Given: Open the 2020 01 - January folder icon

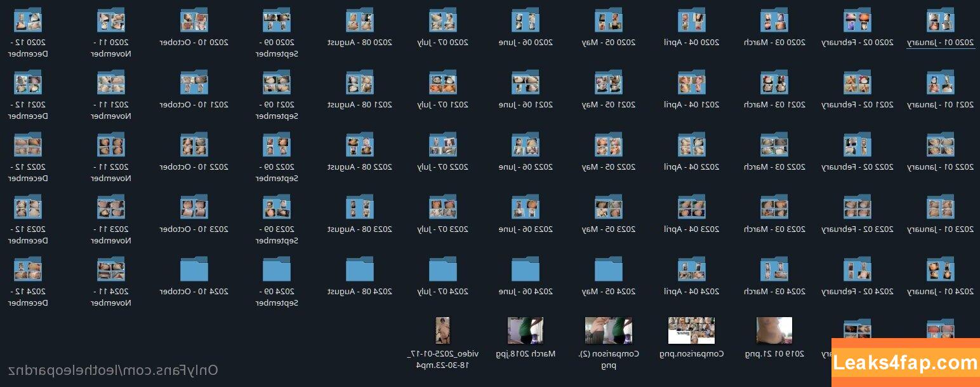Looking at the screenshot, I should pos(940,20).
